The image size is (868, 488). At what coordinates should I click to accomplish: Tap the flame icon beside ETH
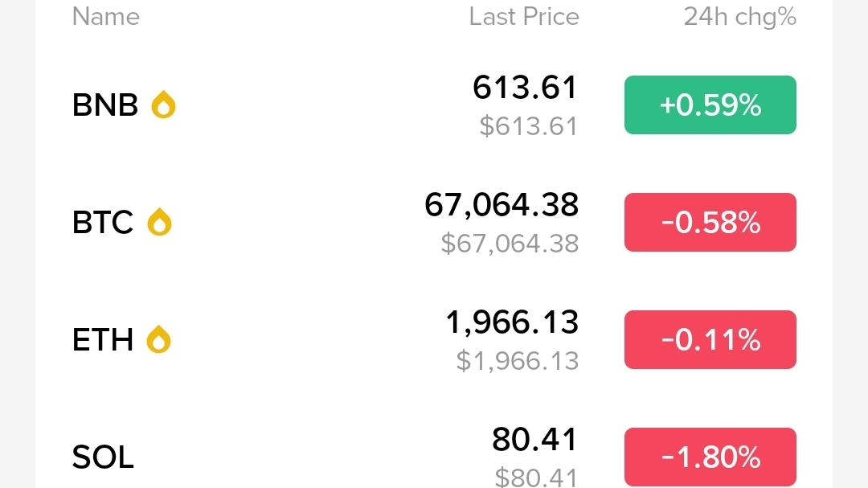pyautogui.click(x=159, y=339)
